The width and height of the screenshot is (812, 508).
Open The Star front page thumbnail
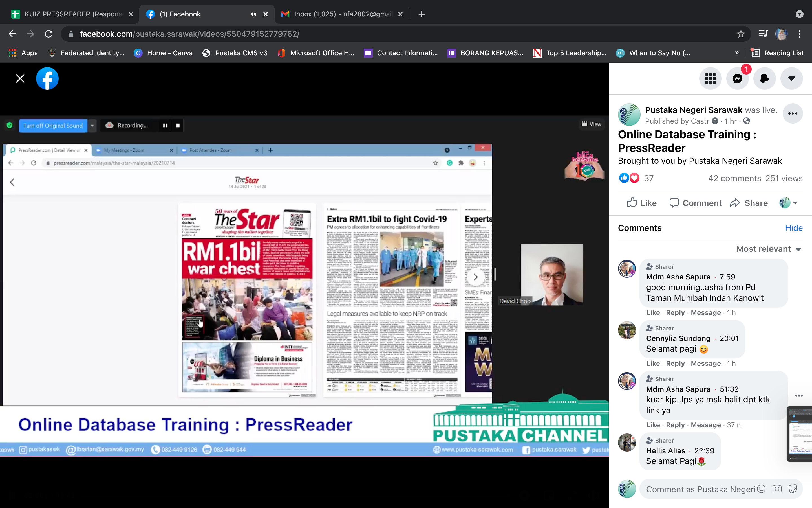click(x=247, y=300)
